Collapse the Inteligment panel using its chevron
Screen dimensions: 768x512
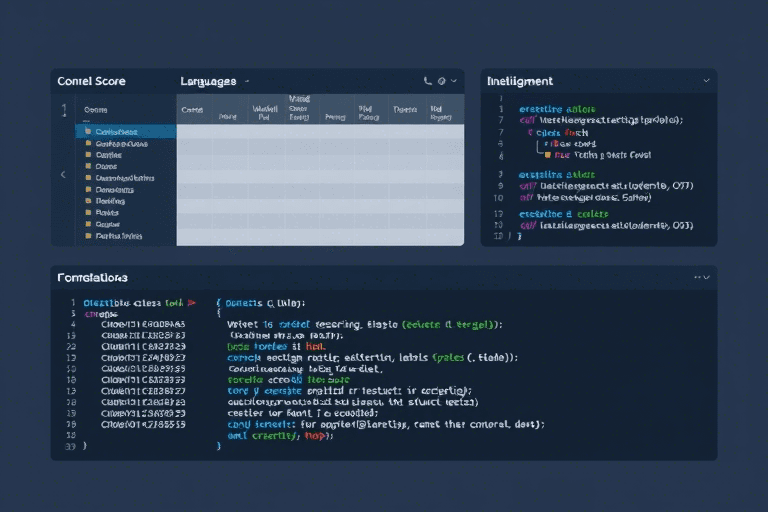click(706, 80)
